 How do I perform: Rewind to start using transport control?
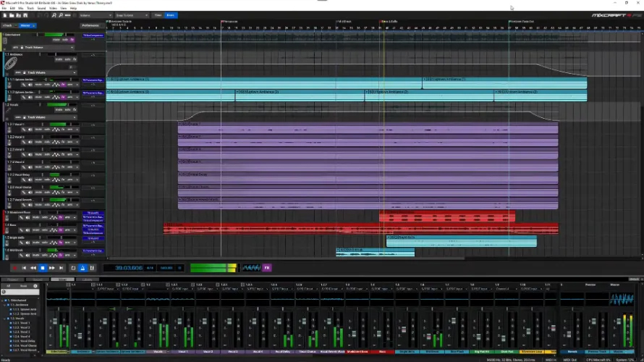(24, 268)
